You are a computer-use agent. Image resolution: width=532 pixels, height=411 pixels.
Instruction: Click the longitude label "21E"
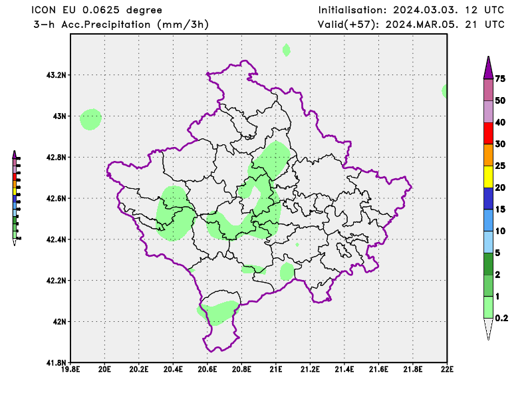276,369
